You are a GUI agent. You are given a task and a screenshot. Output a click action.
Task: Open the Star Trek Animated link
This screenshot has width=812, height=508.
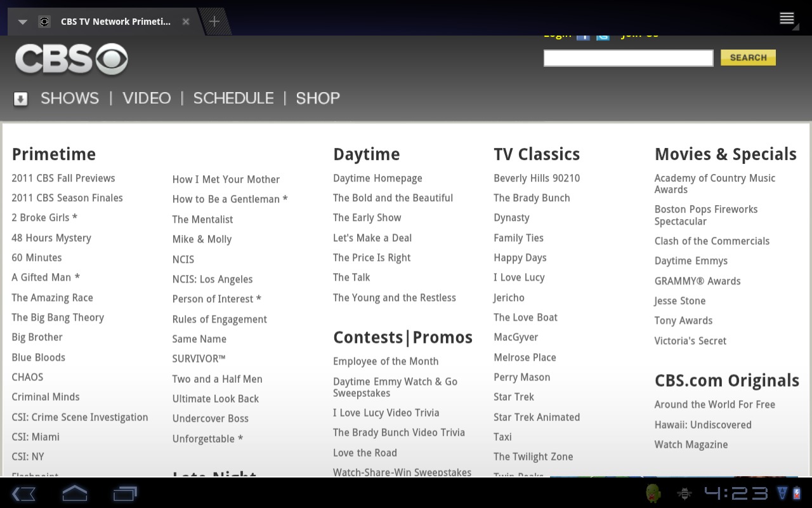pos(537,417)
